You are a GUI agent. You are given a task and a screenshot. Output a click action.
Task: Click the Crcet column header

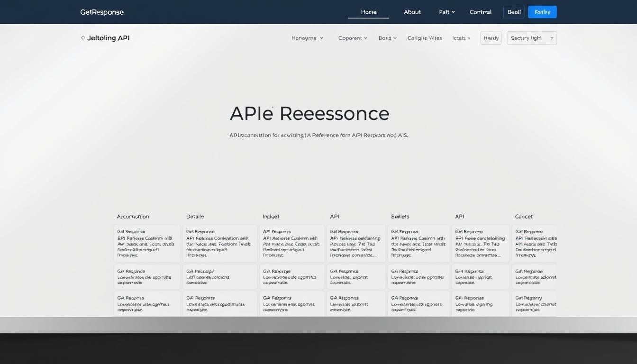coord(524,216)
